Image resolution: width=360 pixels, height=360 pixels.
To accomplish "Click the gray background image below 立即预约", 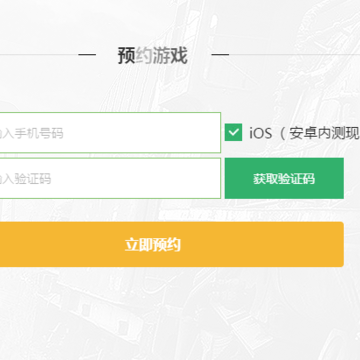I will [180, 313].
